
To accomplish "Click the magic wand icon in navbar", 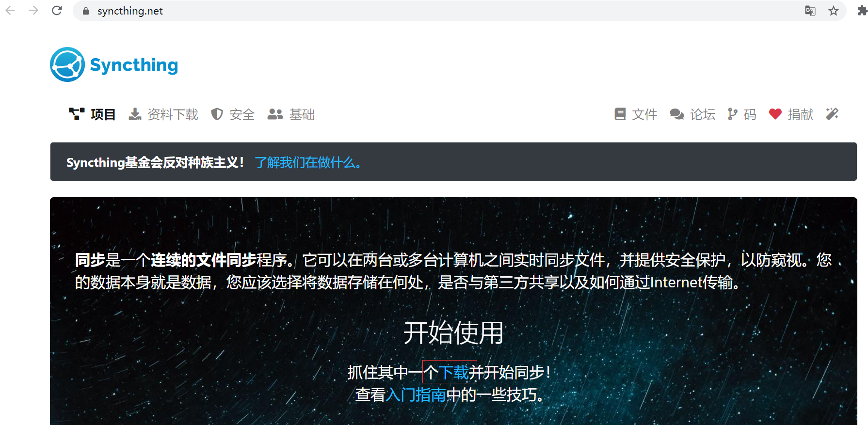I will (832, 114).
